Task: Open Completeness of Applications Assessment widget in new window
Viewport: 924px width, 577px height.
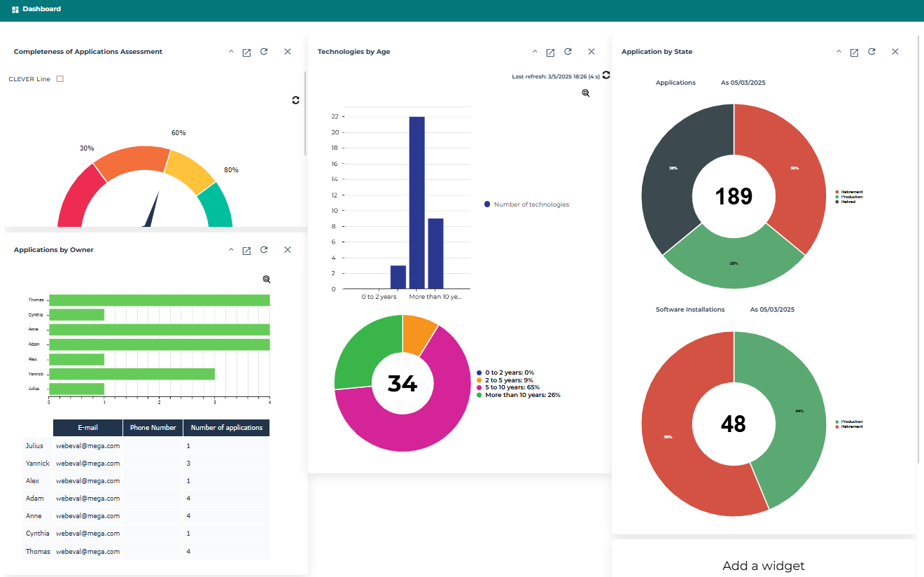Action: [x=246, y=53]
